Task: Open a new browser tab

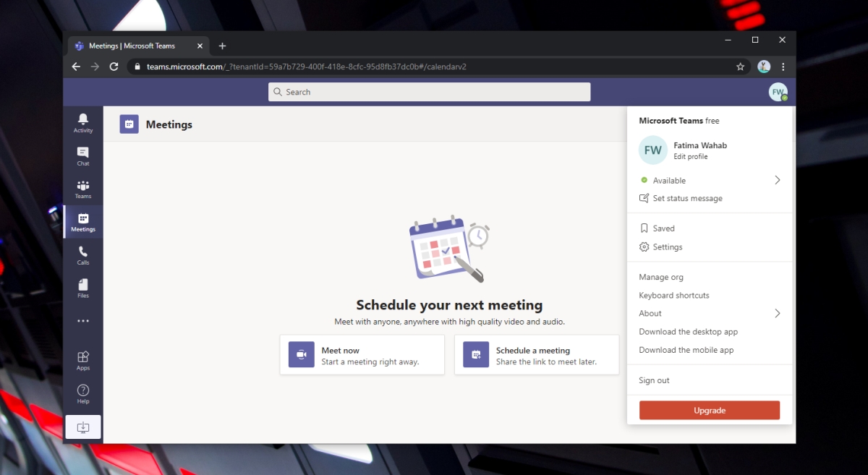Action: (x=222, y=46)
